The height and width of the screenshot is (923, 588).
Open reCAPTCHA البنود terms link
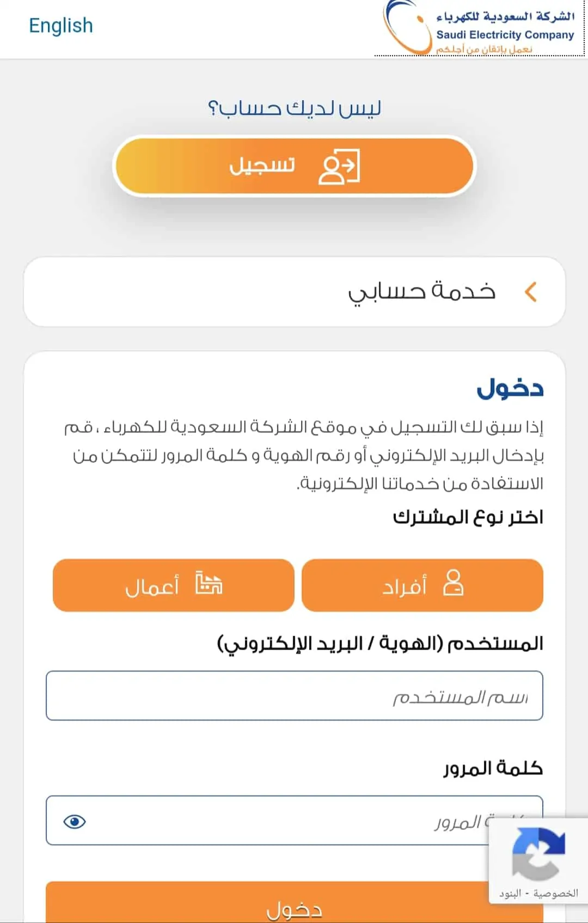(510, 893)
